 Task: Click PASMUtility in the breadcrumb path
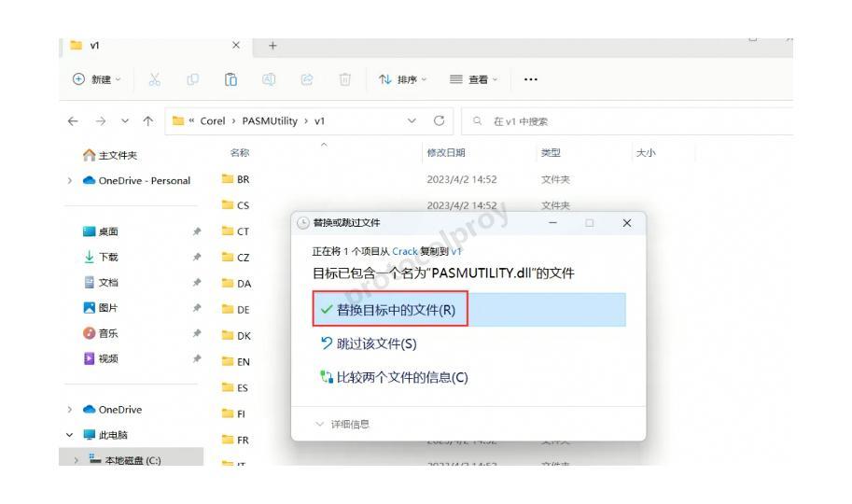coord(270,121)
